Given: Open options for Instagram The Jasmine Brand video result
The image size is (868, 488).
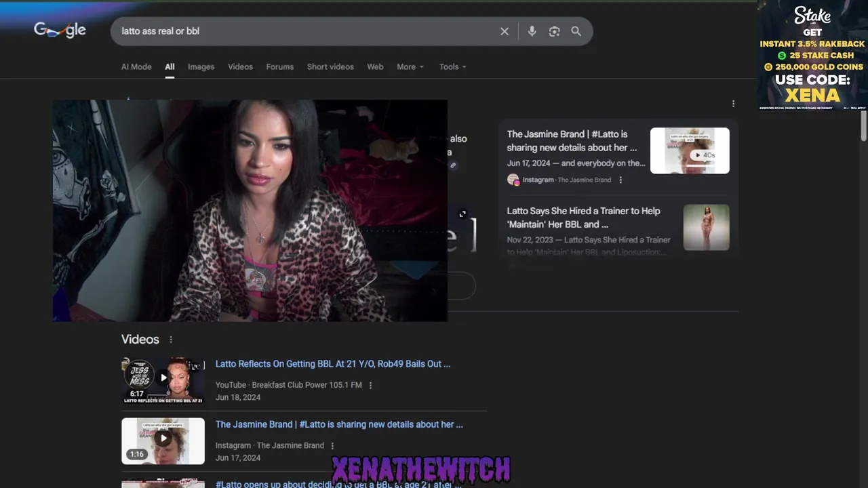Looking at the screenshot, I should (x=332, y=445).
